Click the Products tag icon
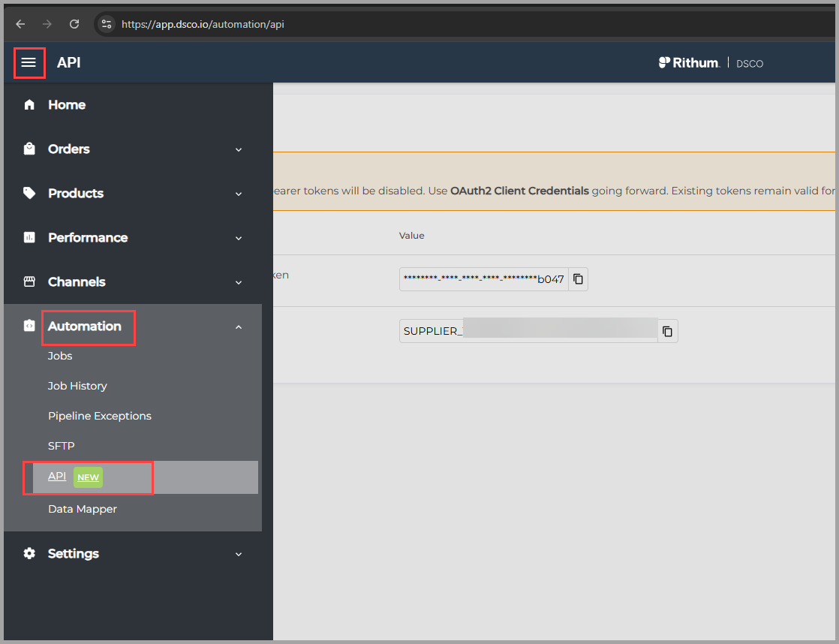 point(29,193)
